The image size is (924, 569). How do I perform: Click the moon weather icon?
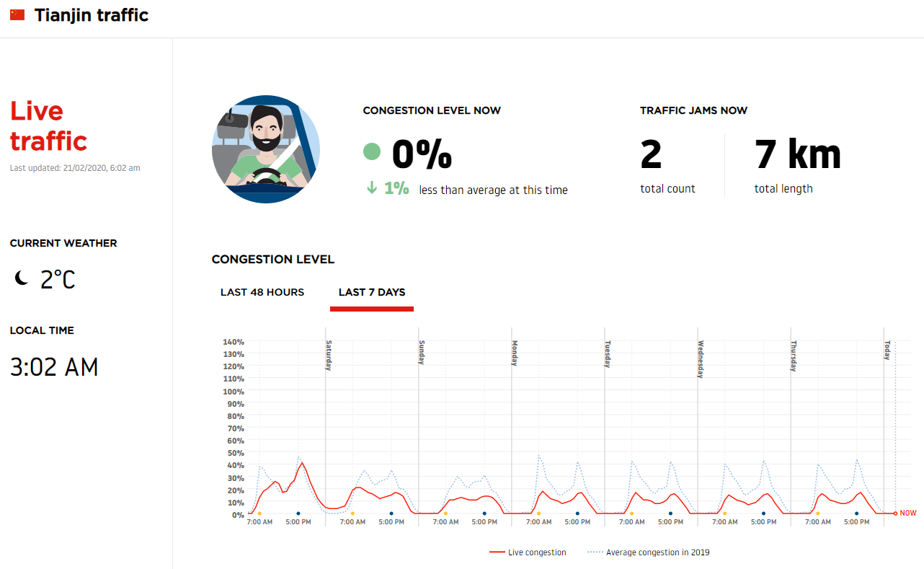(x=22, y=278)
